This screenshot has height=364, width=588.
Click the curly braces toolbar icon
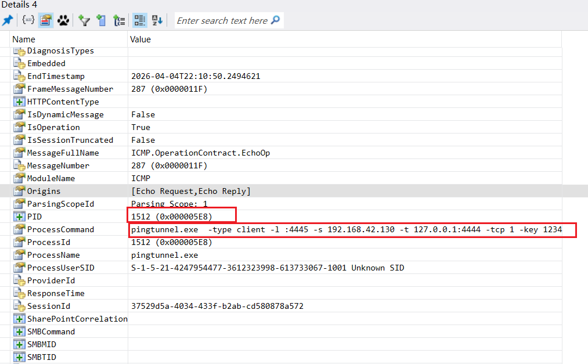click(x=28, y=20)
